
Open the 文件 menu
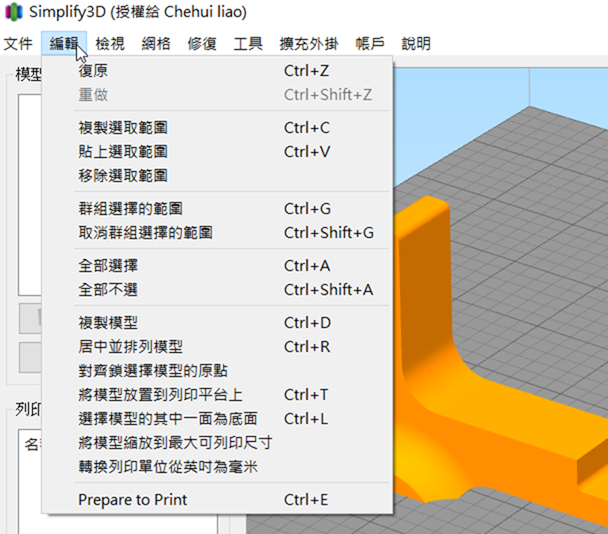(x=19, y=44)
